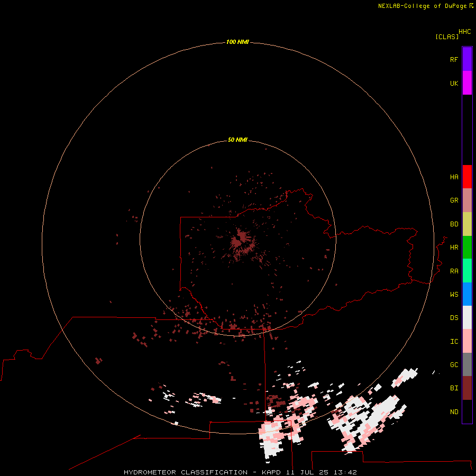Image resolution: width=476 pixels, height=476 pixels.
Task: Click the HA legend label
Action: point(454,177)
